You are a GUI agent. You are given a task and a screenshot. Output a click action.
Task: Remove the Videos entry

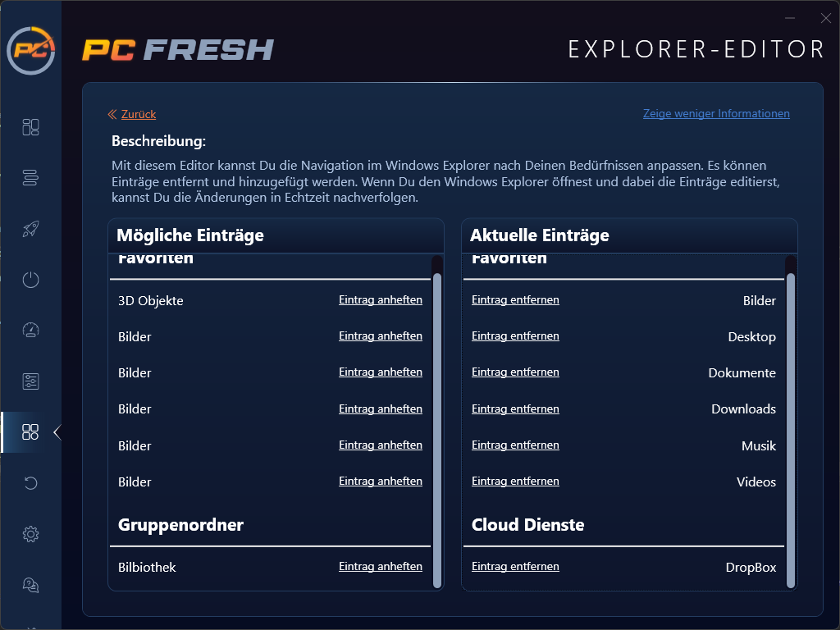515,481
